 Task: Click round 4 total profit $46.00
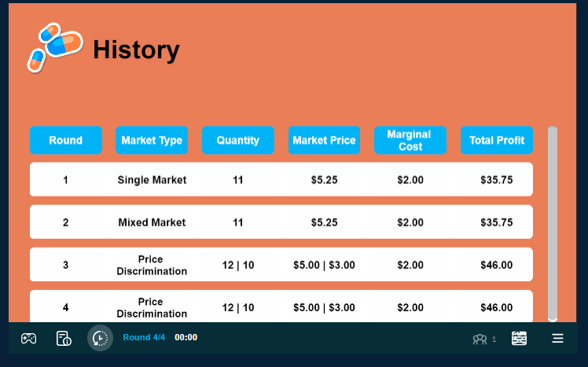tap(497, 307)
